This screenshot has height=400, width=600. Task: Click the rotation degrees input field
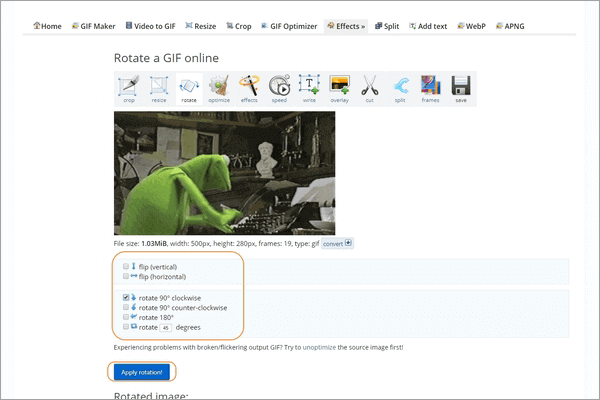166,328
